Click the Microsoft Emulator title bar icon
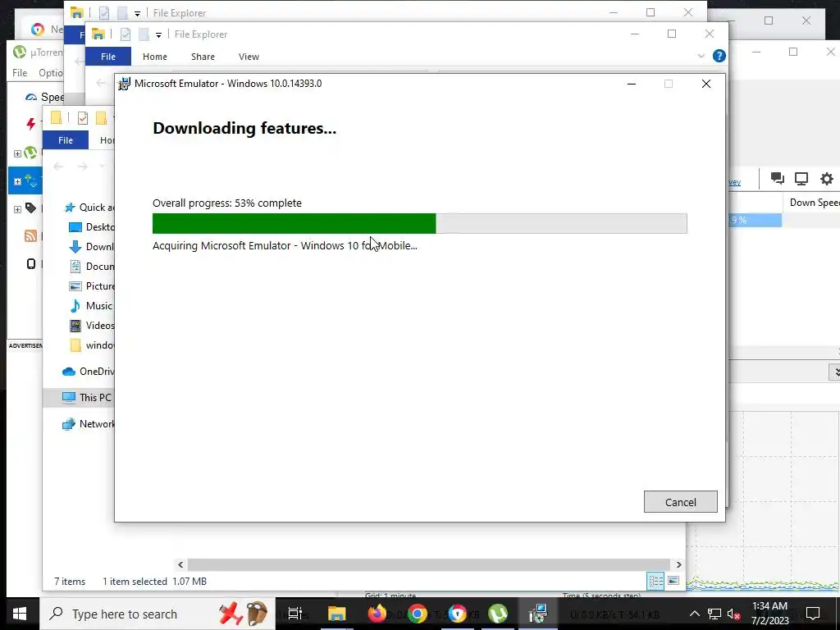The image size is (840, 630). (x=125, y=84)
